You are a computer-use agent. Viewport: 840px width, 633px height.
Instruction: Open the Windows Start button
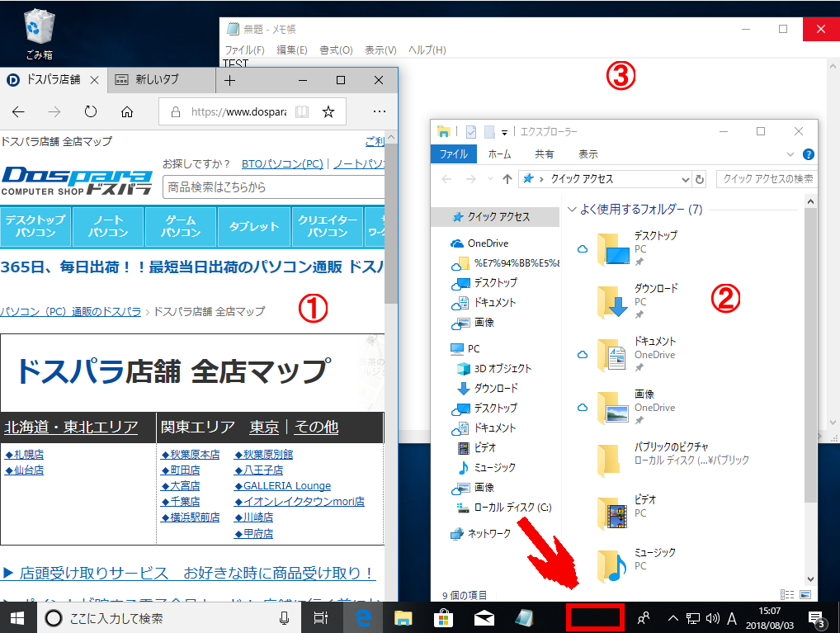tap(17, 618)
